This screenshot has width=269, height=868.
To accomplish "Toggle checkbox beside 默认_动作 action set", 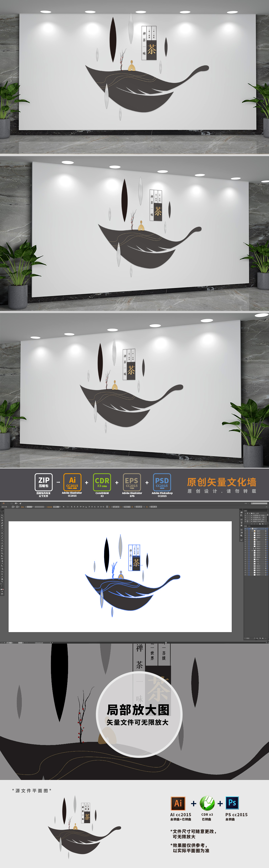I will 245,513.
